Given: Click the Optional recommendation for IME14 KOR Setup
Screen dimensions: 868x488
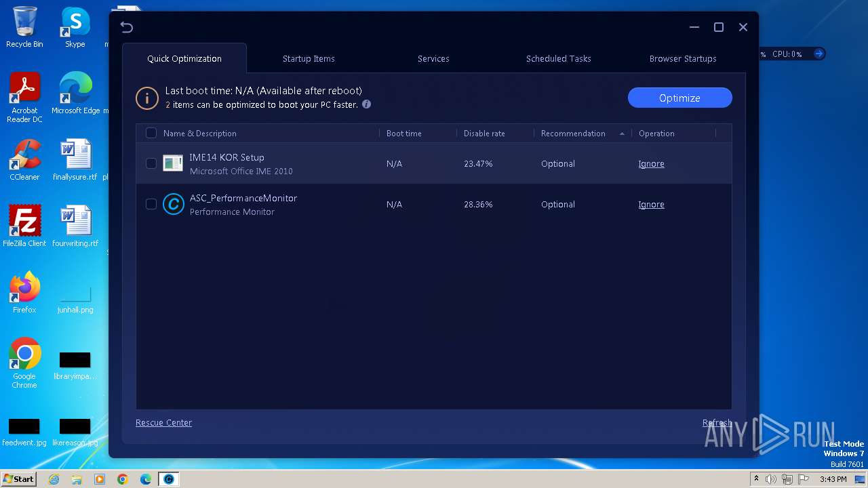Looking at the screenshot, I should 558,163.
